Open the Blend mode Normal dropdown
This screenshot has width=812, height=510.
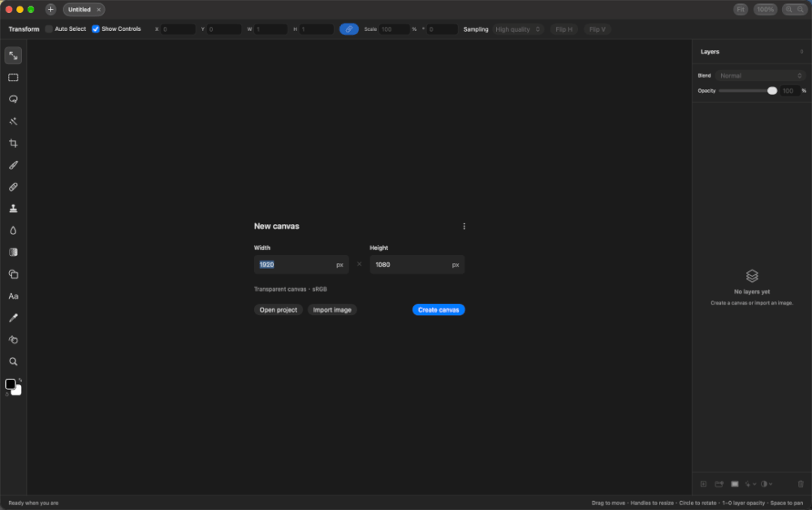760,76
